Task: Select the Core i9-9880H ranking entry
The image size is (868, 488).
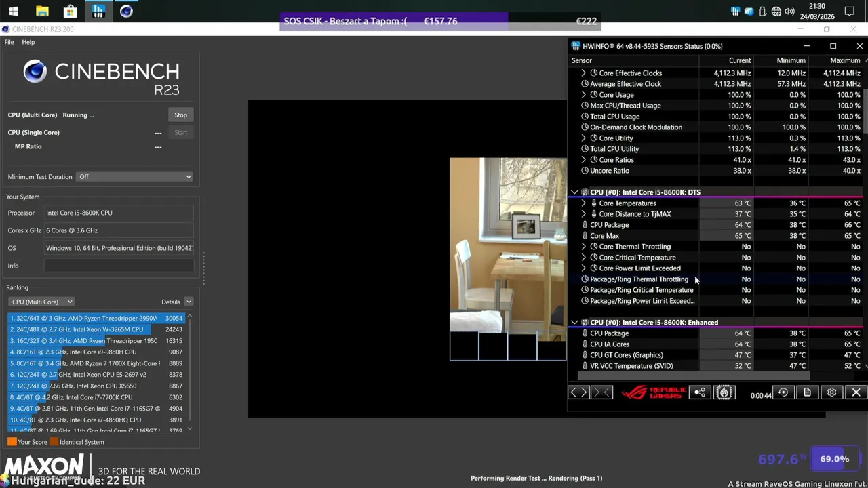Action: pos(96,352)
